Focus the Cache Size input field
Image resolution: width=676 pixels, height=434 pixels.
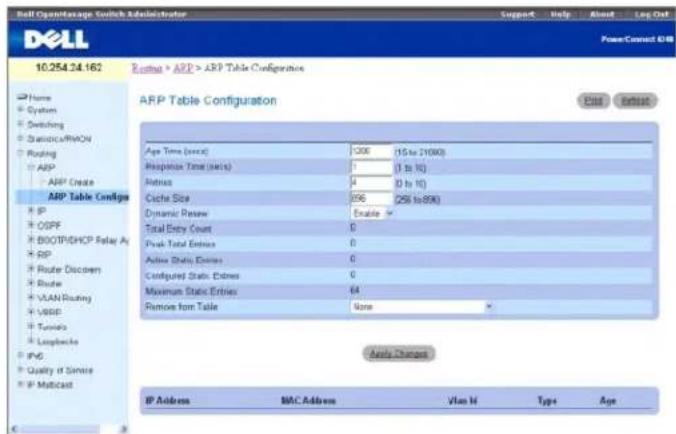371,198
